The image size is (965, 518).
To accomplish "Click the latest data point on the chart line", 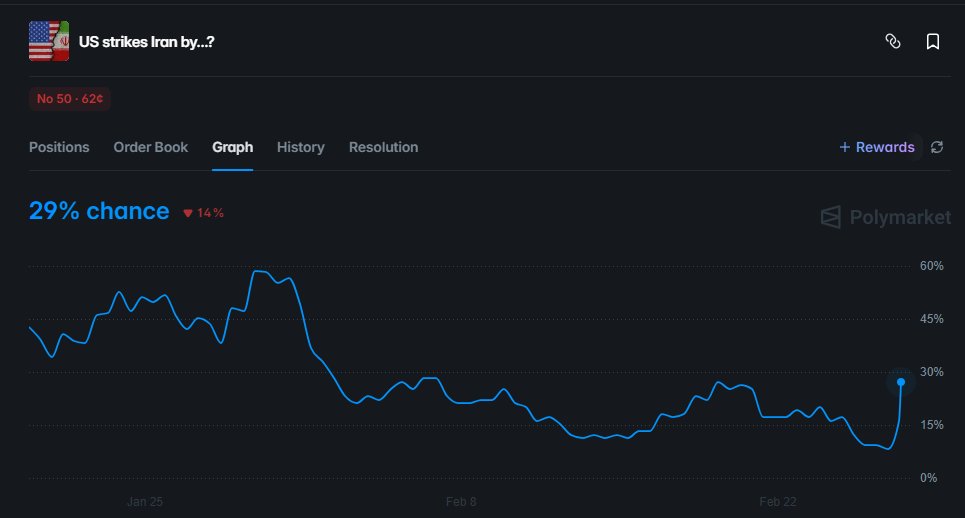I will (901, 382).
